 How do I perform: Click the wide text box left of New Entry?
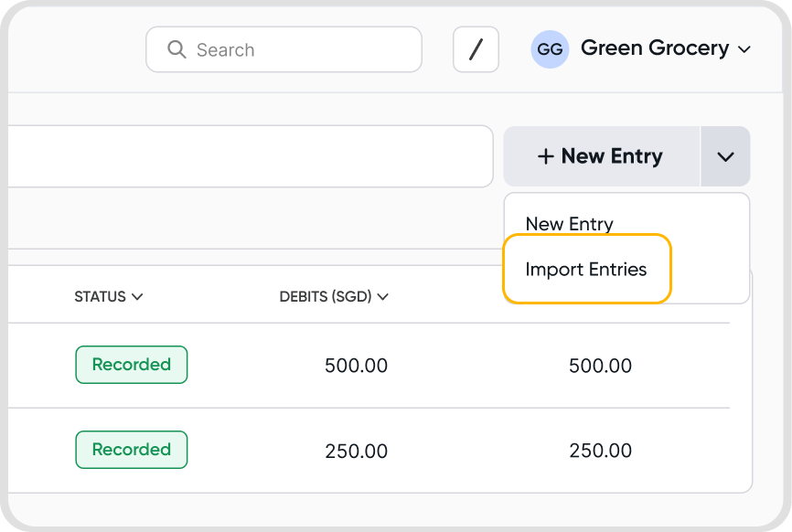click(x=247, y=156)
